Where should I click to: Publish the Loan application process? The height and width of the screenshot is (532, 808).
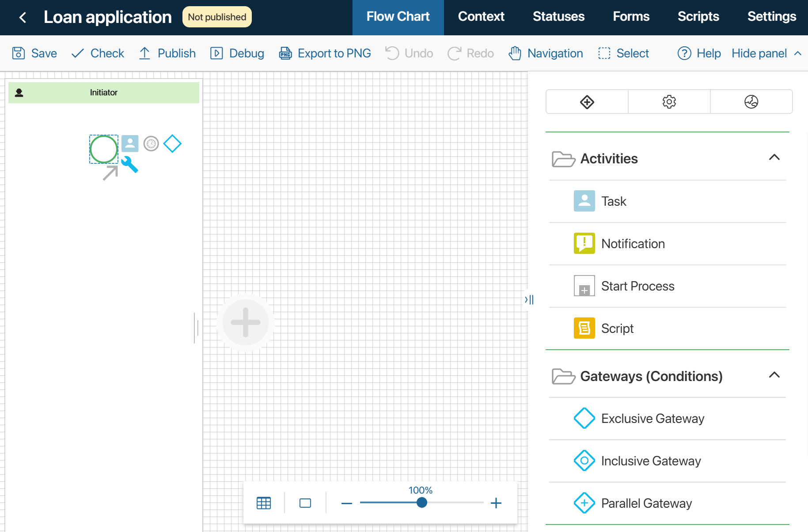click(167, 53)
